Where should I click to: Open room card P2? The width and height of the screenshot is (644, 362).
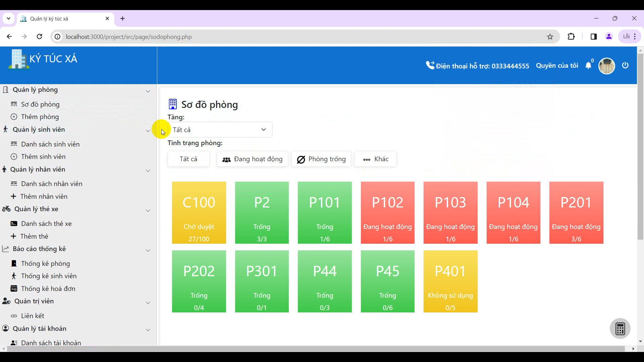262,213
